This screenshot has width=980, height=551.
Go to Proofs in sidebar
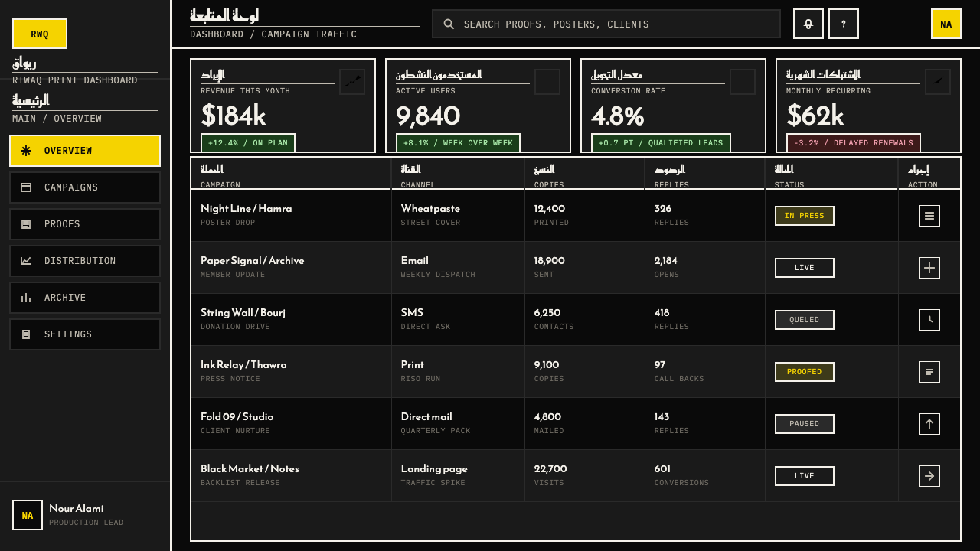point(85,224)
